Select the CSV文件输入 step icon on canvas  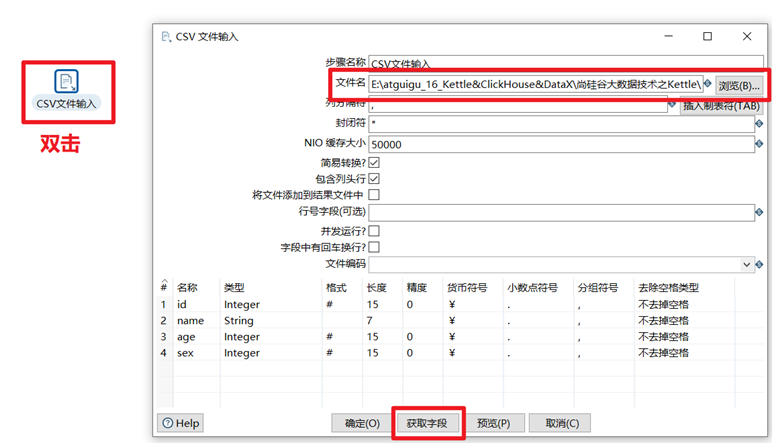pos(66,81)
